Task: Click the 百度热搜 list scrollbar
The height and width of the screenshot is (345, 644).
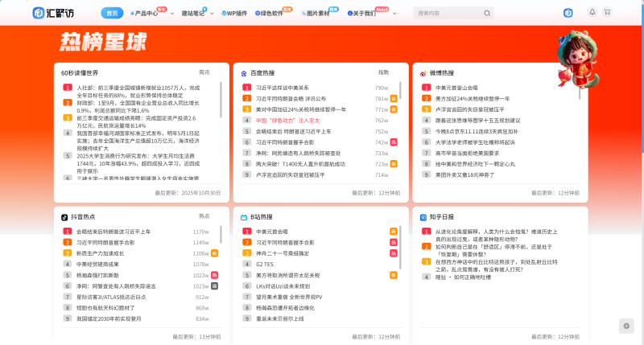Action: tap(400, 90)
